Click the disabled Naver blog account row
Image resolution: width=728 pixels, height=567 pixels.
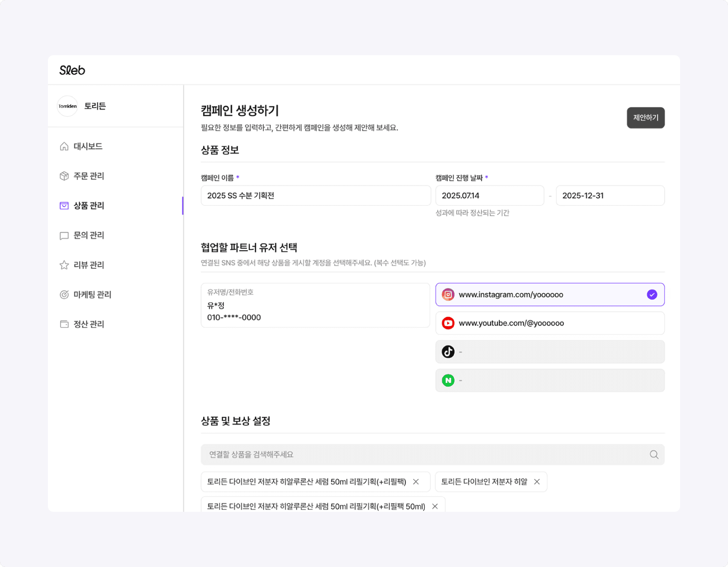coord(550,380)
